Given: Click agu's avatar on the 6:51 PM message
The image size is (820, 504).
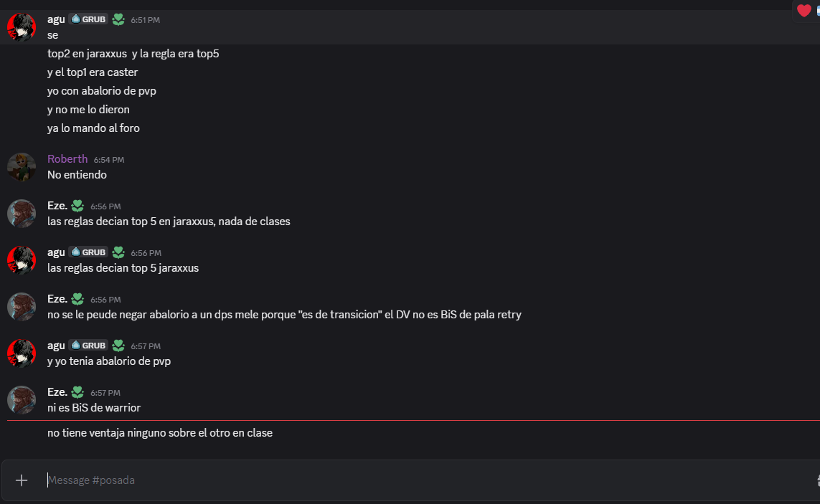Looking at the screenshot, I should (x=22, y=27).
